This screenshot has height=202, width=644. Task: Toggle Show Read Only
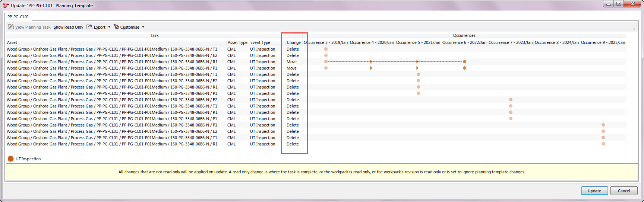pyautogui.click(x=68, y=27)
